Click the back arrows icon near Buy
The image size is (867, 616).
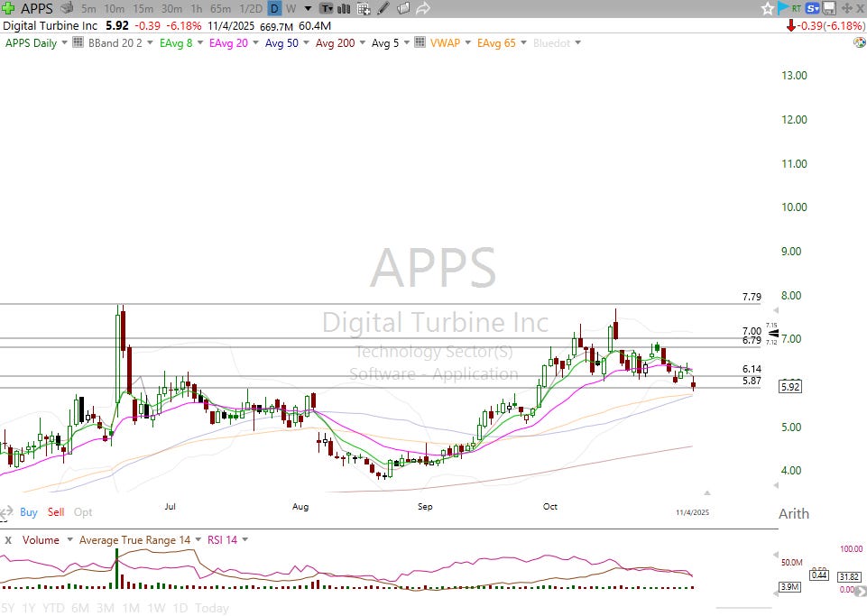[6, 512]
